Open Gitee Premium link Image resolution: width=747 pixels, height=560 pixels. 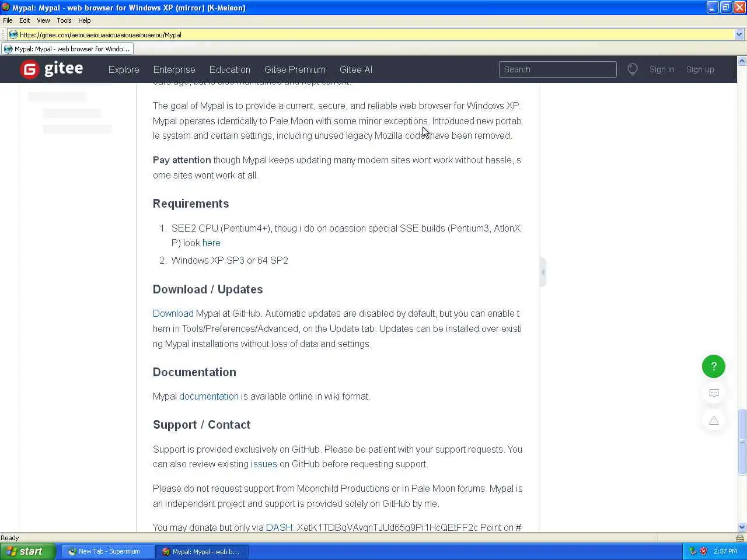click(295, 69)
